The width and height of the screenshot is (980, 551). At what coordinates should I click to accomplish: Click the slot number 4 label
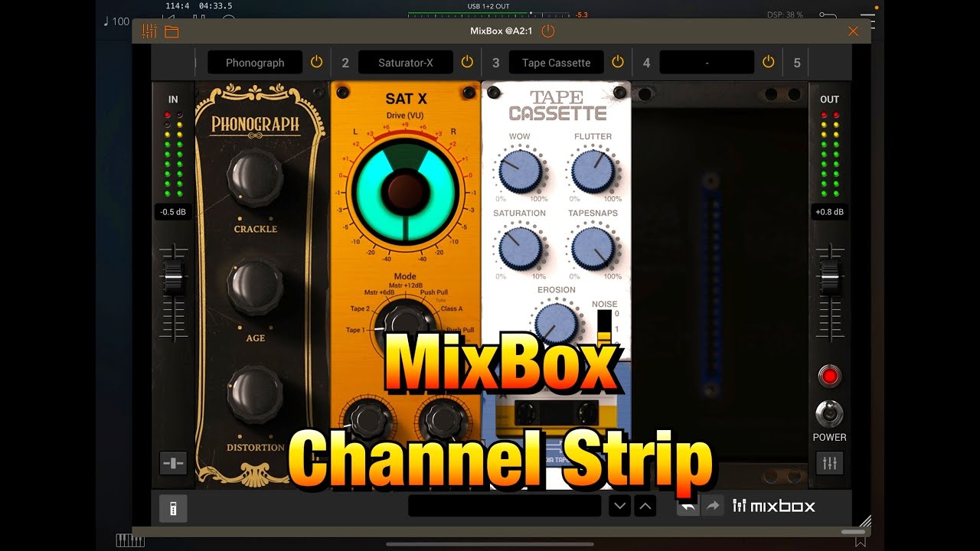point(647,63)
